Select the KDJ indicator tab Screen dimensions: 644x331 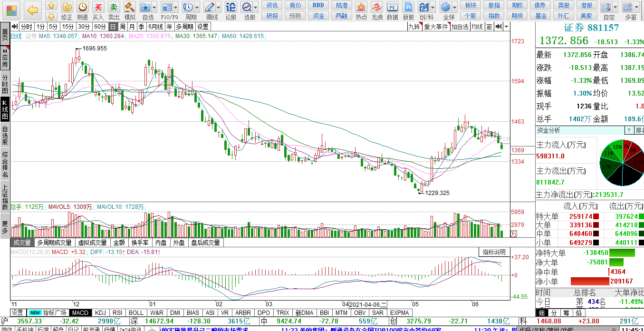click(x=100, y=313)
